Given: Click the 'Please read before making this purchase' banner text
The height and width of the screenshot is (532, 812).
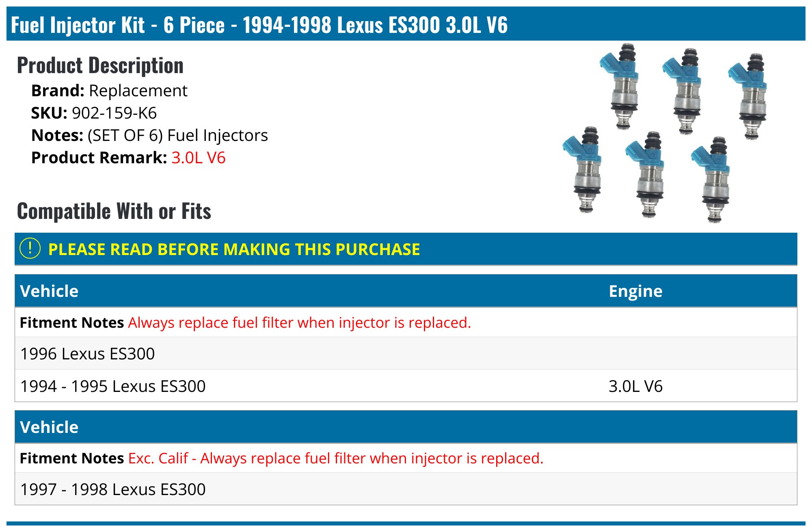Looking at the screenshot, I should pos(234,249).
